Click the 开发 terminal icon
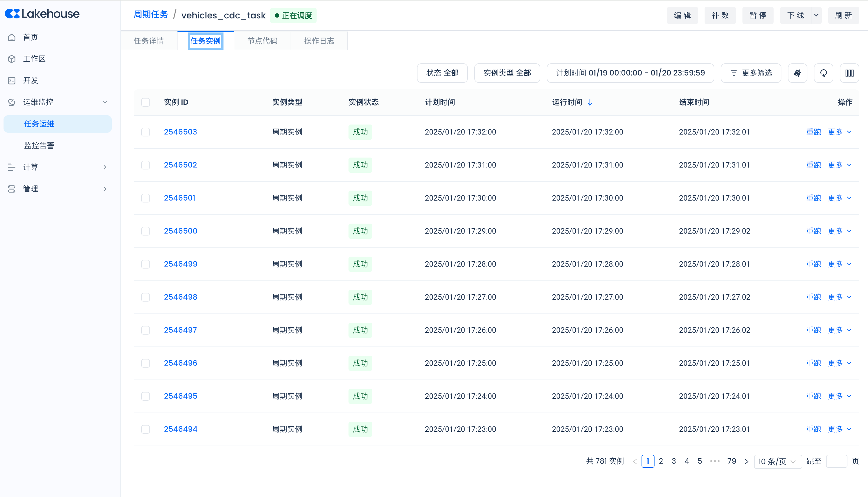This screenshot has width=868, height=497. (12, 81)
